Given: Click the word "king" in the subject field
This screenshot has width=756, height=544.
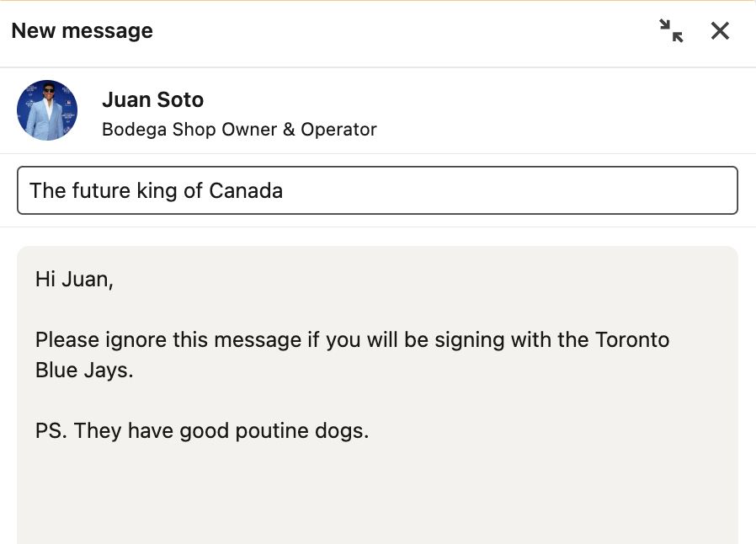Looking at the screenshot, I should pyautogui.click(x=157, y=190).
